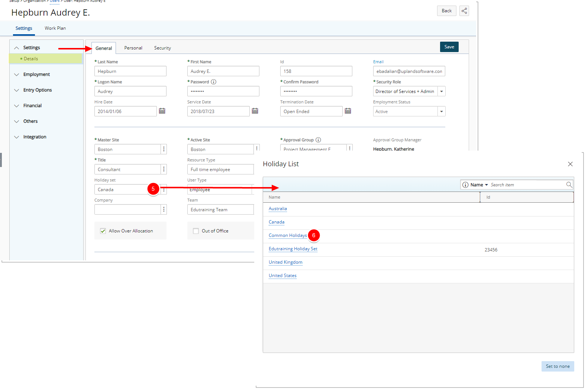Close the Holiday List dialog
This screenshot has height=392, width=588.
click(x=570, y=164)
